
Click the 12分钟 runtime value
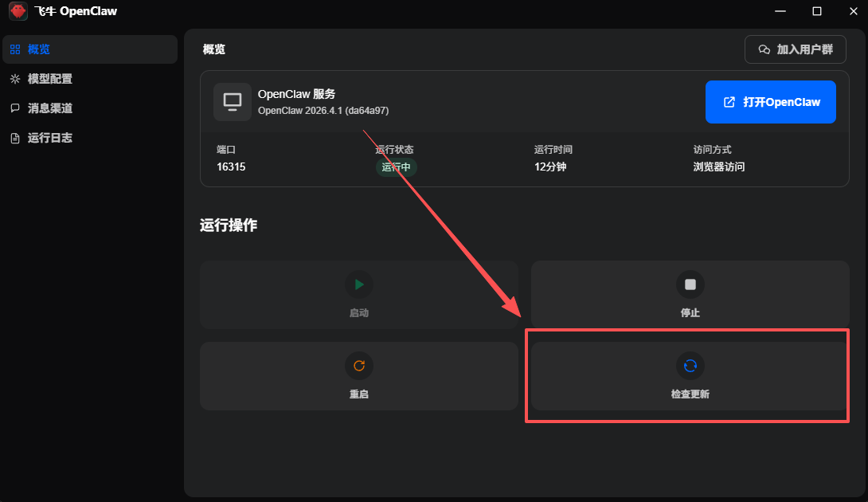(550, 167)
